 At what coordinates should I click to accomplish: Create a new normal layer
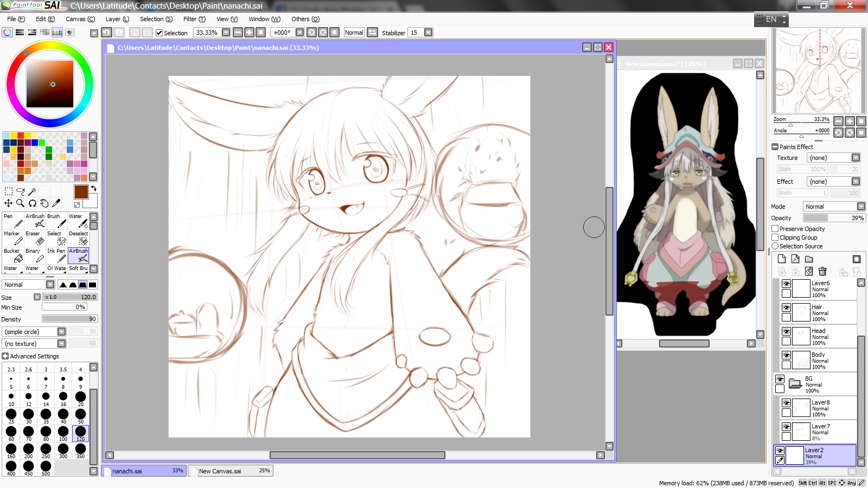pyautogui.click(x=782, y=259)
